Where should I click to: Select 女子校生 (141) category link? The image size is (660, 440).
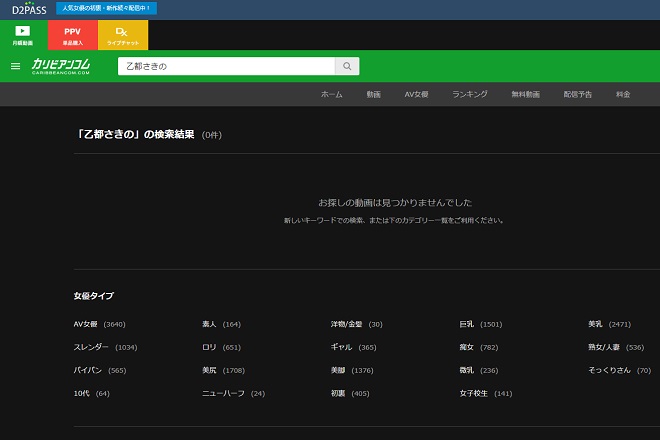486,394
